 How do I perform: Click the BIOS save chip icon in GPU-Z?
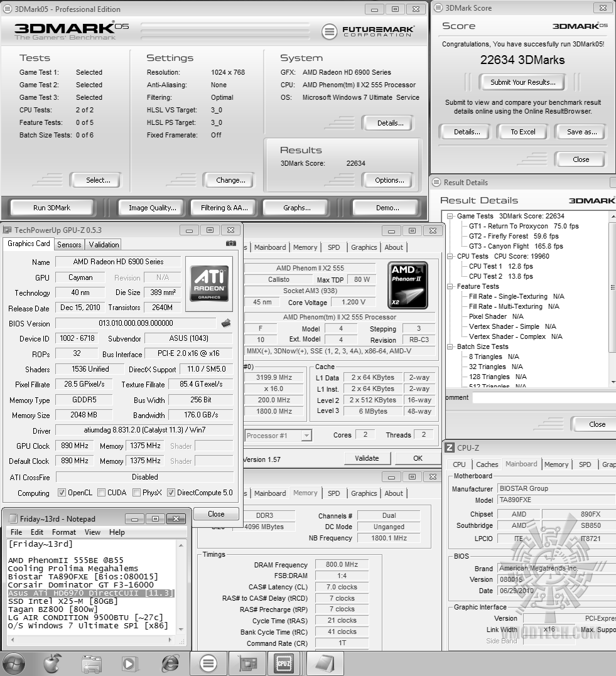click(x=226, y=323)
